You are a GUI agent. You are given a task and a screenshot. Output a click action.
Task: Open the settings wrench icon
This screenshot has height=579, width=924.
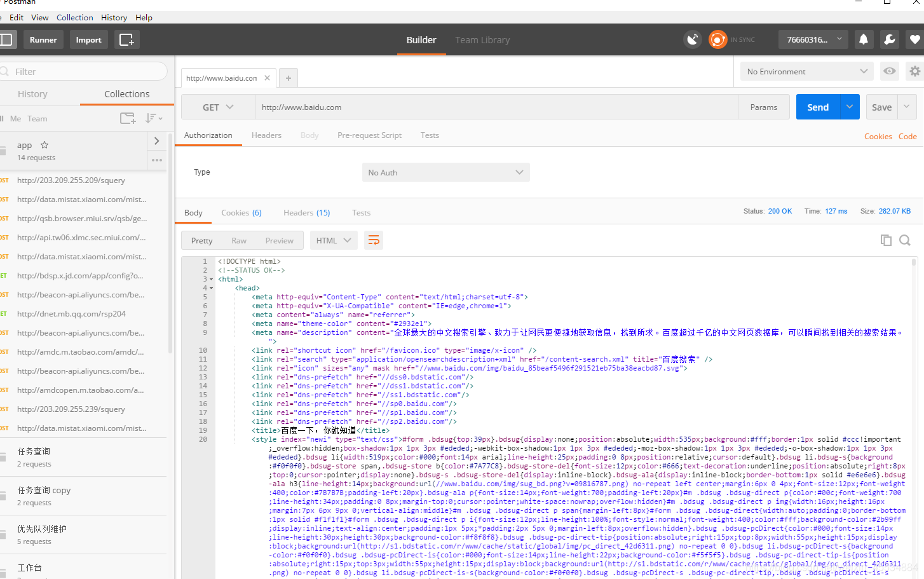890,39
